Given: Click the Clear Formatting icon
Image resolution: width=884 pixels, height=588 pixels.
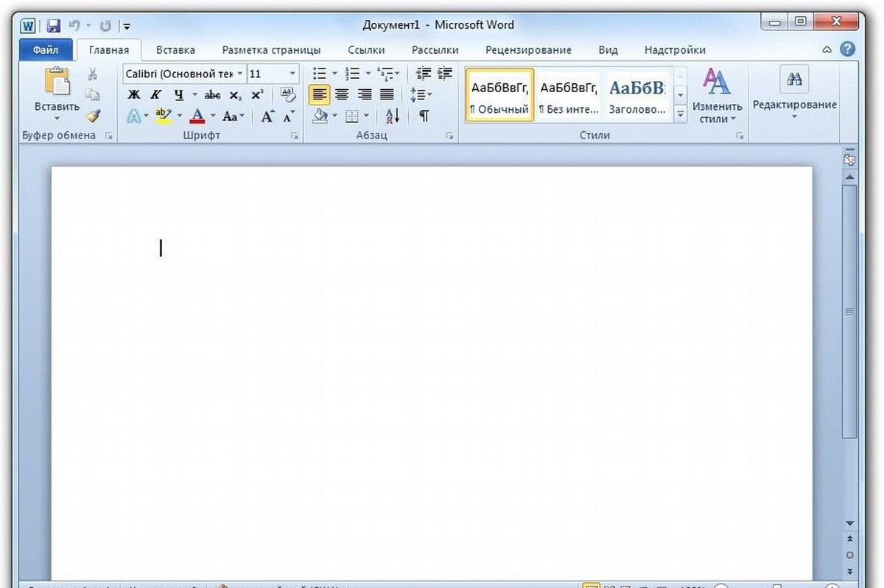Looking at the screenshot, I should (x=288, y=94).
